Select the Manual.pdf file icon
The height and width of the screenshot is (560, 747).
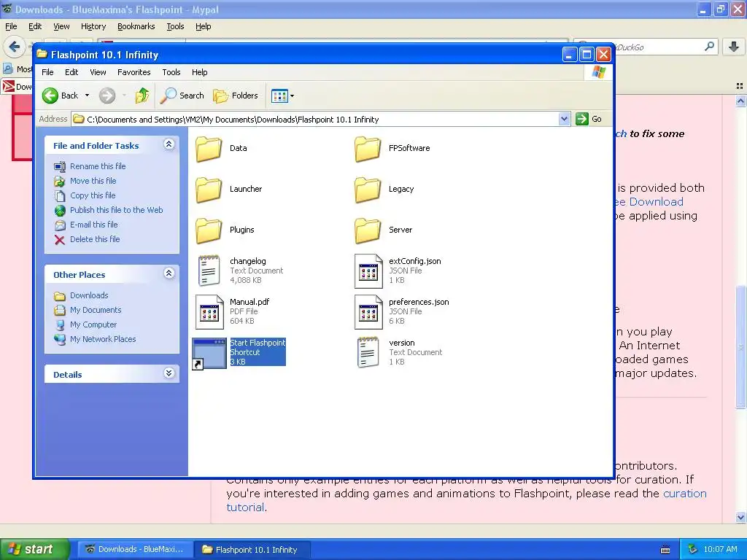[x=209, y=312]
